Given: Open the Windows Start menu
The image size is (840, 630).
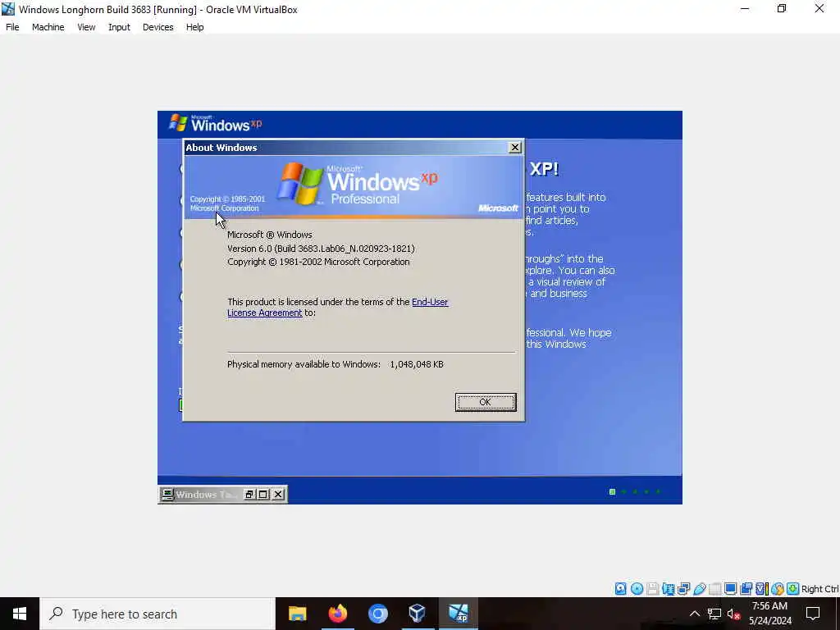Looking at the screenshot, I should pos(20,614).
